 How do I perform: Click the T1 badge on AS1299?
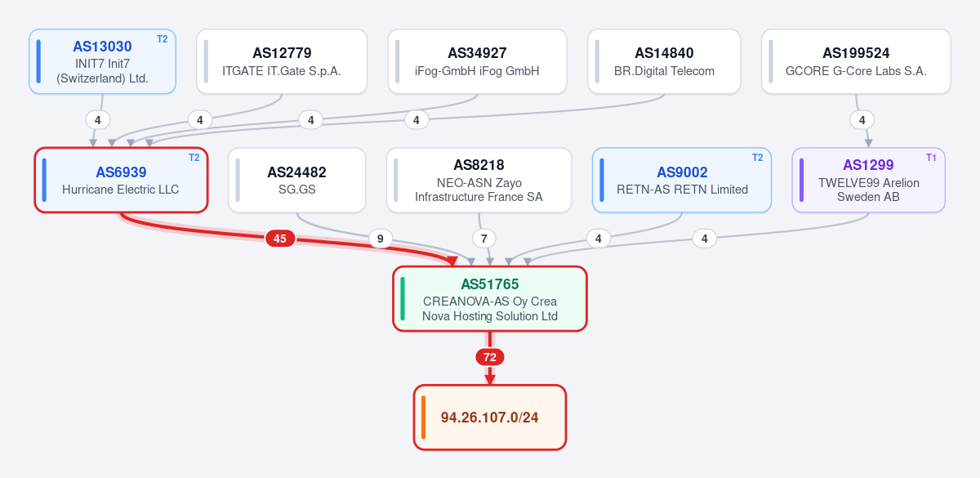coord(931,157)
